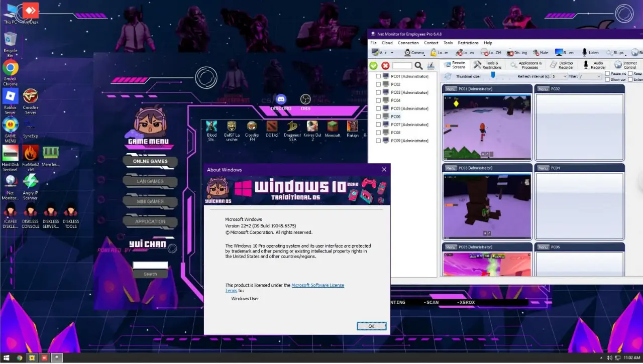The height and width of the screenshot is (364, 643).
Task: Select MINI GAMES in the game menu
Action: 150,201
